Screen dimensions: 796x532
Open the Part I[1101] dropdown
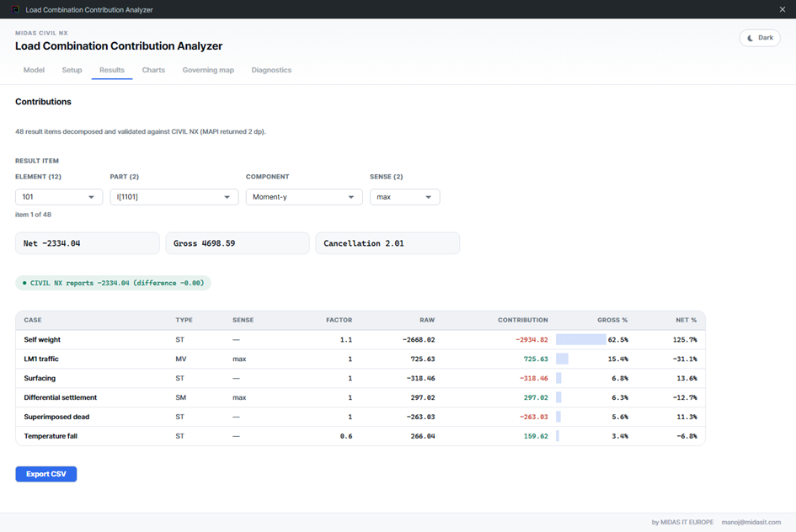pyautogui.click(x=174, y=197)
